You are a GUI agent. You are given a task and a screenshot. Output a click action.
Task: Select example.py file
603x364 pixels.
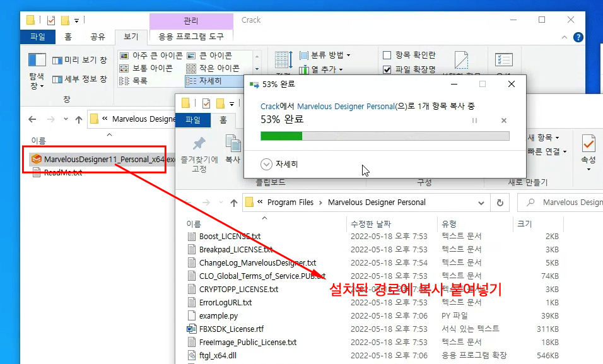point(218,316)
